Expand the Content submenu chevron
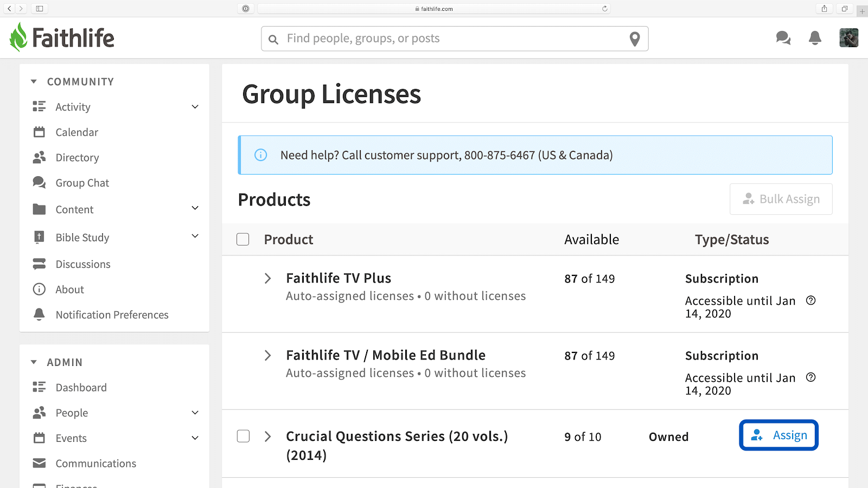 [x=195, y=208]
